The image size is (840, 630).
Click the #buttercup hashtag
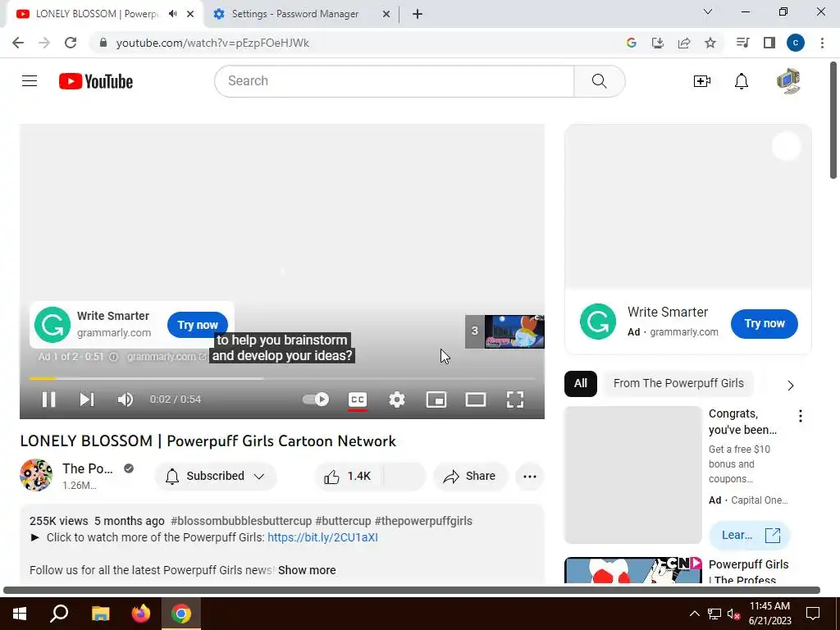(x=343, y=521)
